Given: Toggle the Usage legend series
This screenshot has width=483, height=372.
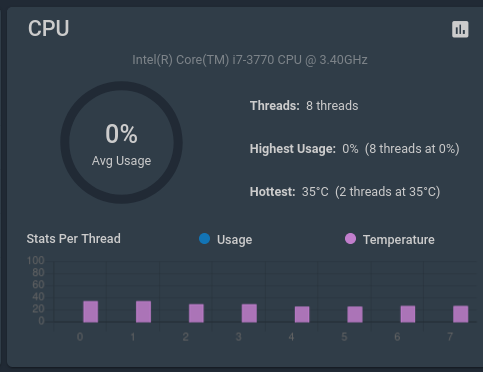Looking at the screenshot, I should tap(225, 239).
